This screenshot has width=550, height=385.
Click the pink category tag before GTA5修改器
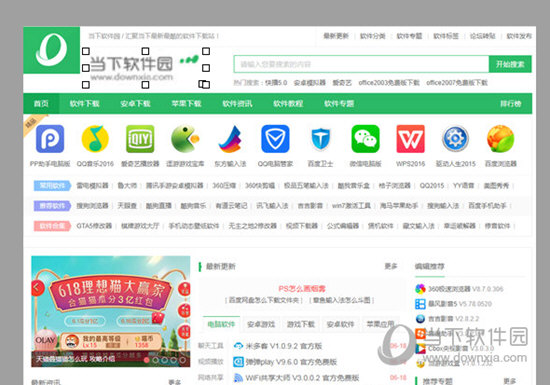coord(52,226)
